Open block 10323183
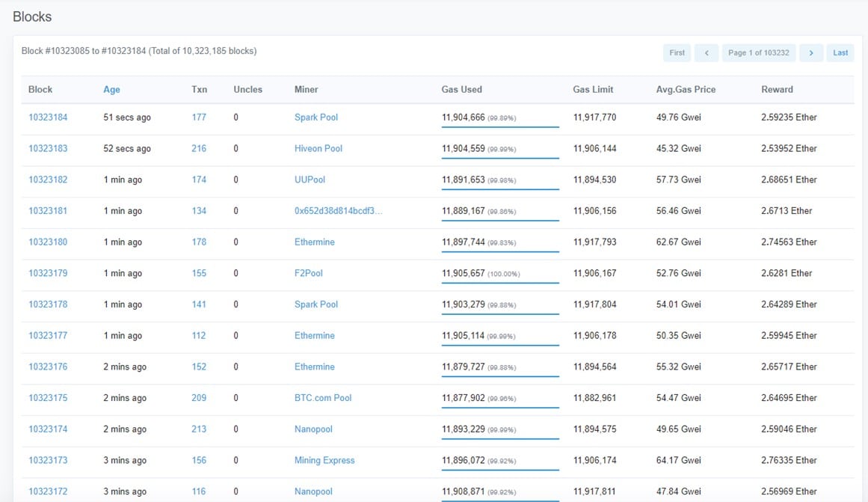Screen dimensions: 868x502 [x=48, y=148]
